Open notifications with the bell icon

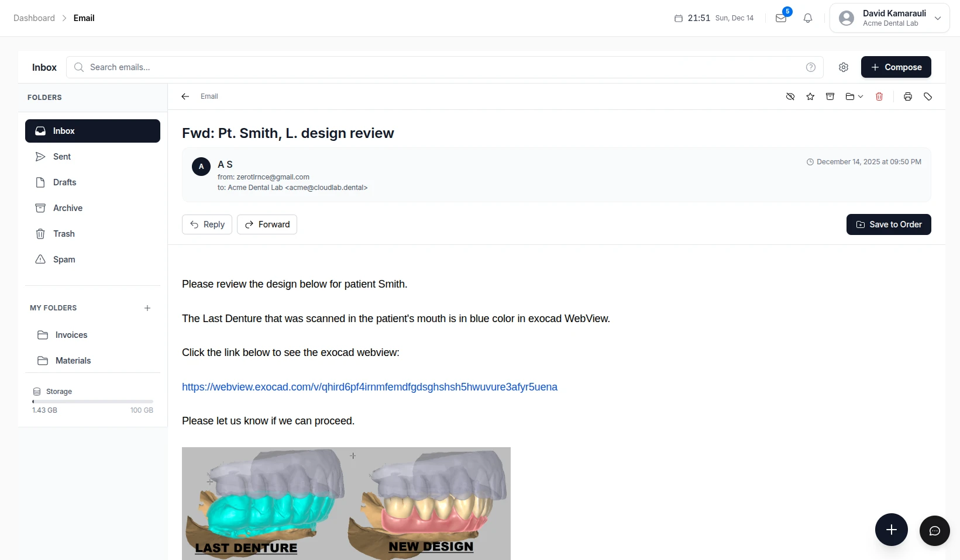pyautogui.click(x=808, y=18)
